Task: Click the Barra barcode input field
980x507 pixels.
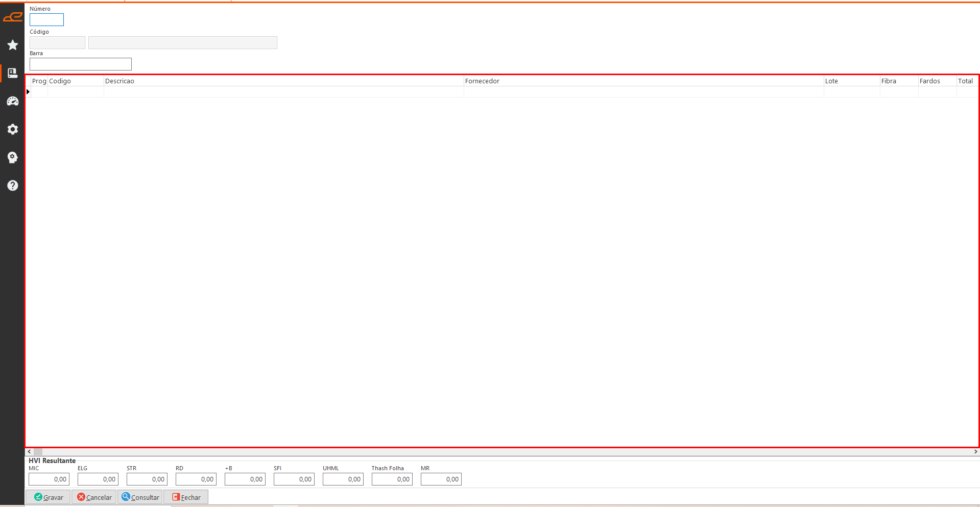Action: pyautogui.click(x=81, y=64)
